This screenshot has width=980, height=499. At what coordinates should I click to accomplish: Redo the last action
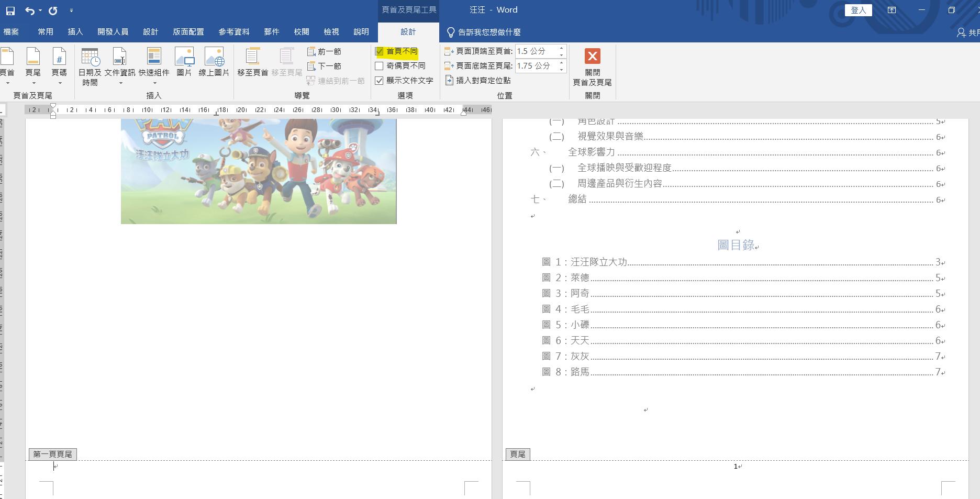tap(53, 10)
